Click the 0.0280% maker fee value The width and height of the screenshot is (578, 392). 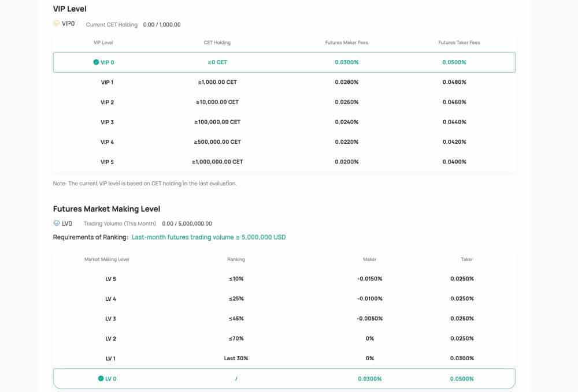(x=347, y=82)
